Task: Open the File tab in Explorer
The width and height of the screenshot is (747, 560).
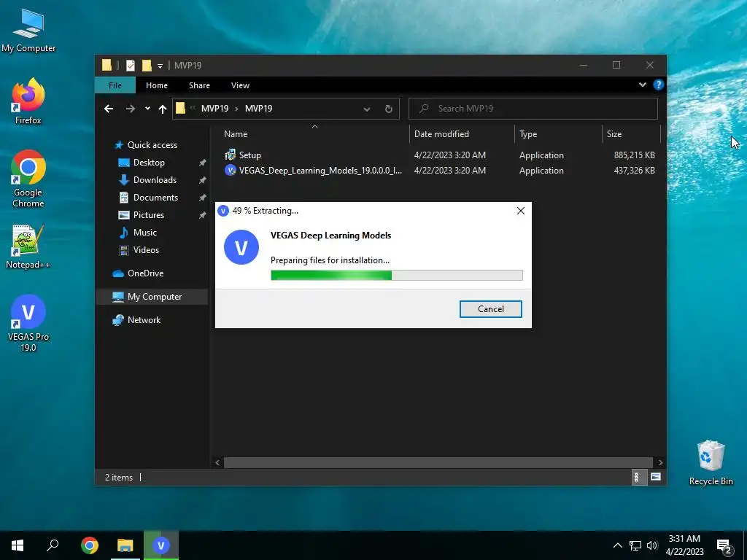Action: coord(115,85)
